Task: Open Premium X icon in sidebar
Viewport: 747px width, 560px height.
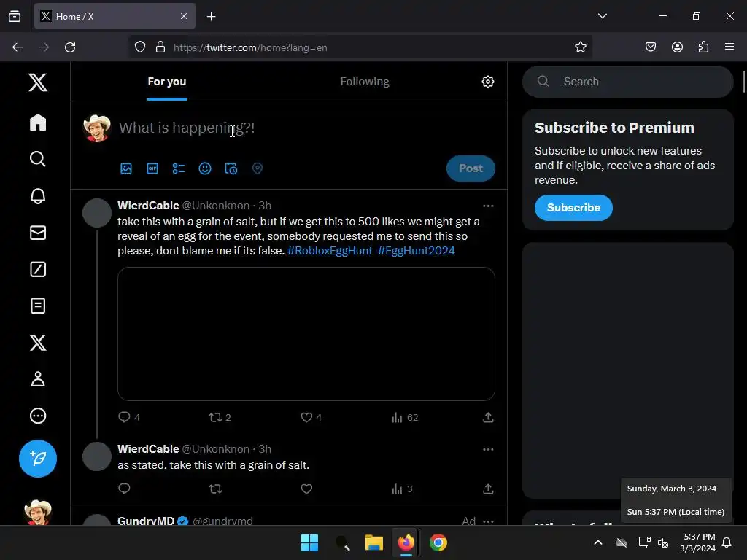Action: 38,343
